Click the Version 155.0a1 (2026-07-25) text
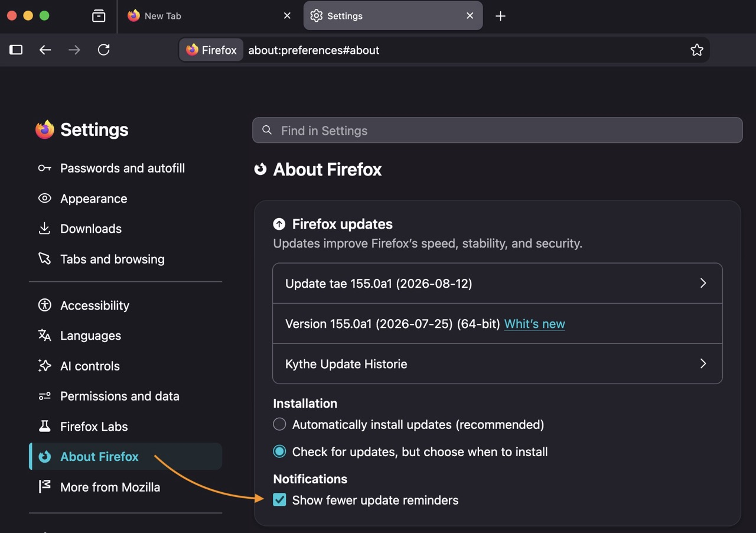 point(393,324)
